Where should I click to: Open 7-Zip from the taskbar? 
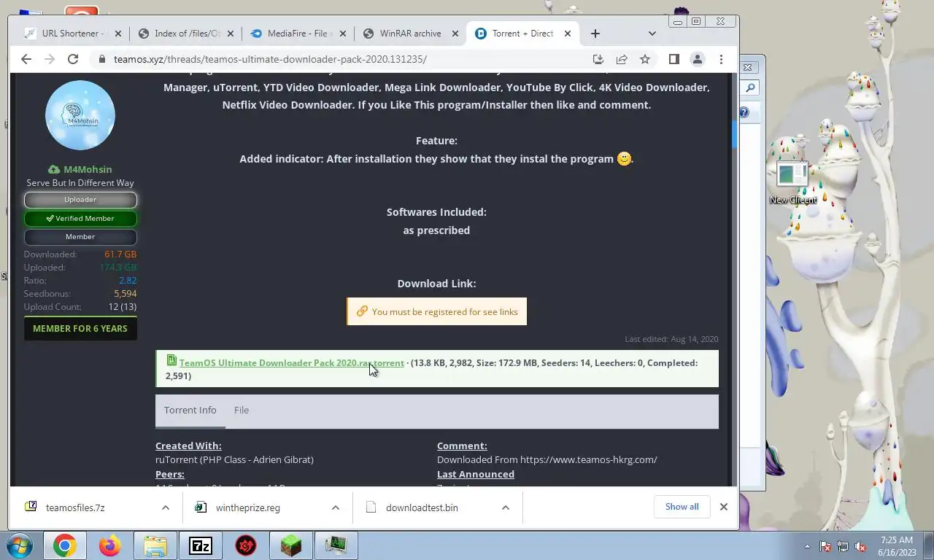point(200,545)
